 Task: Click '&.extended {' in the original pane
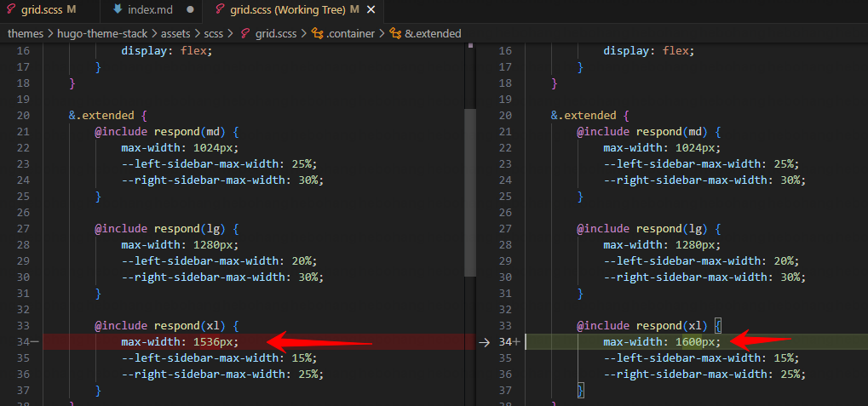tap(108, 116)
